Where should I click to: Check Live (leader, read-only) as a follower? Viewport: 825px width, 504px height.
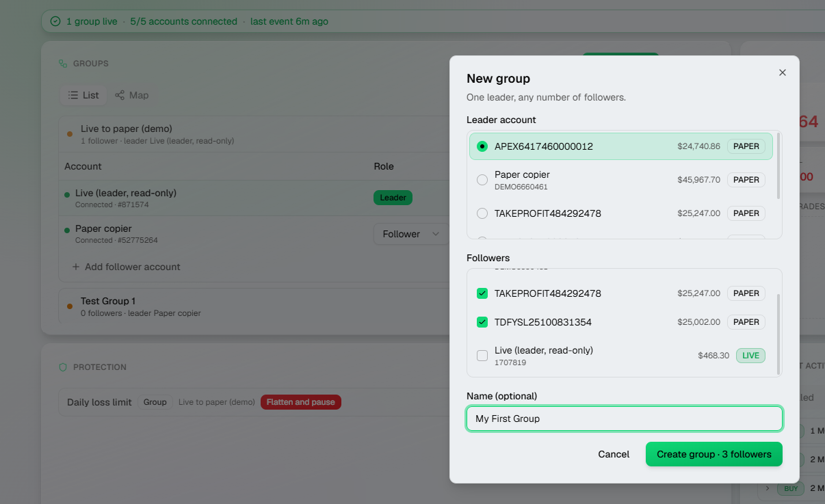coord(482,356)
